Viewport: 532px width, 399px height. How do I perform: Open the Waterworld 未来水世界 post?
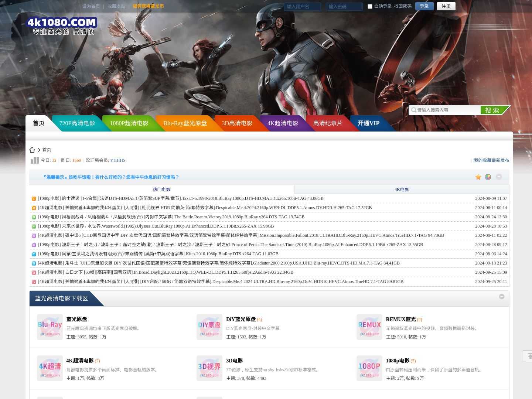(156, 226)
